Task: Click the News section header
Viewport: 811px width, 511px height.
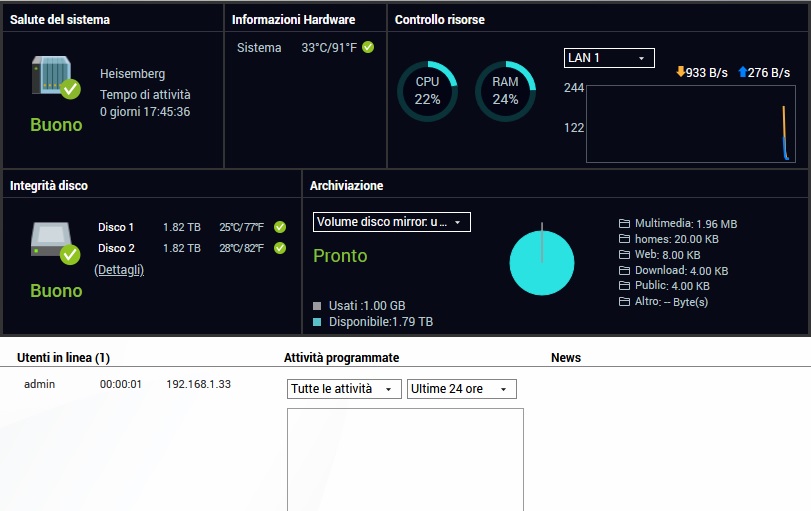Action: coord(565,357)
